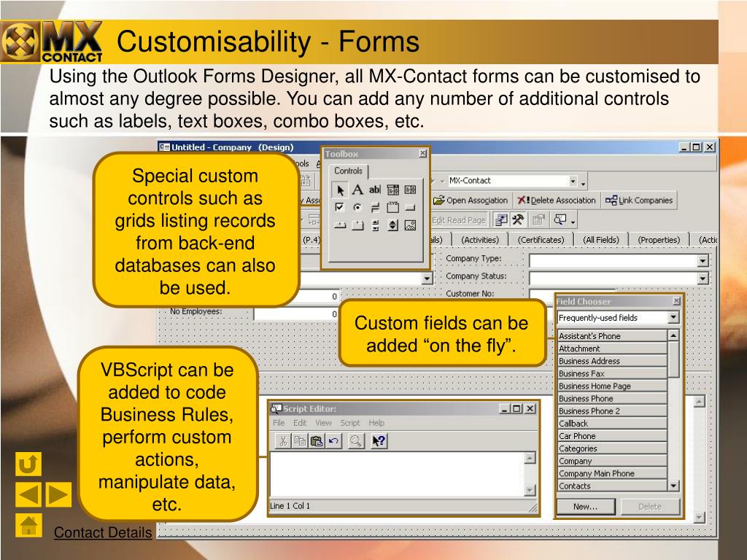Select Callback field in Field Chooser
Screen dimensions: 747x560
click(612, 424)
